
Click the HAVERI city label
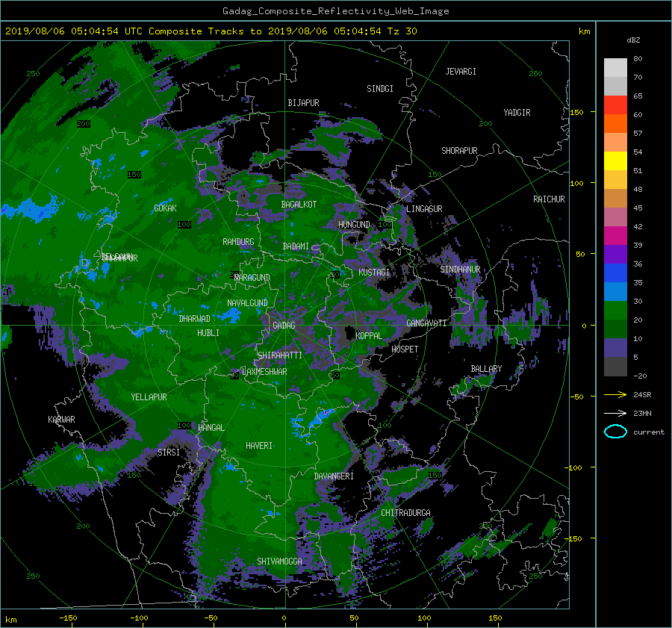pyautogui.click(x=259, y=446)
